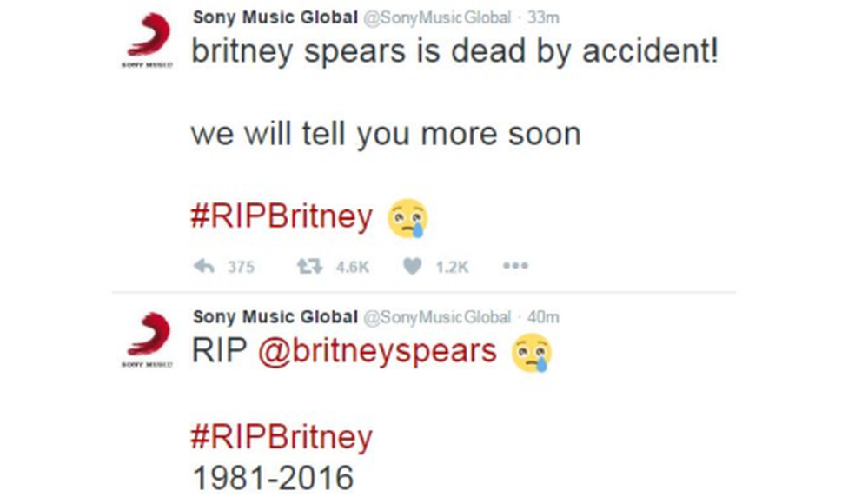Open #RIPBritney hashtag in the 'dead by accident' tweet

tap(281, 216)
